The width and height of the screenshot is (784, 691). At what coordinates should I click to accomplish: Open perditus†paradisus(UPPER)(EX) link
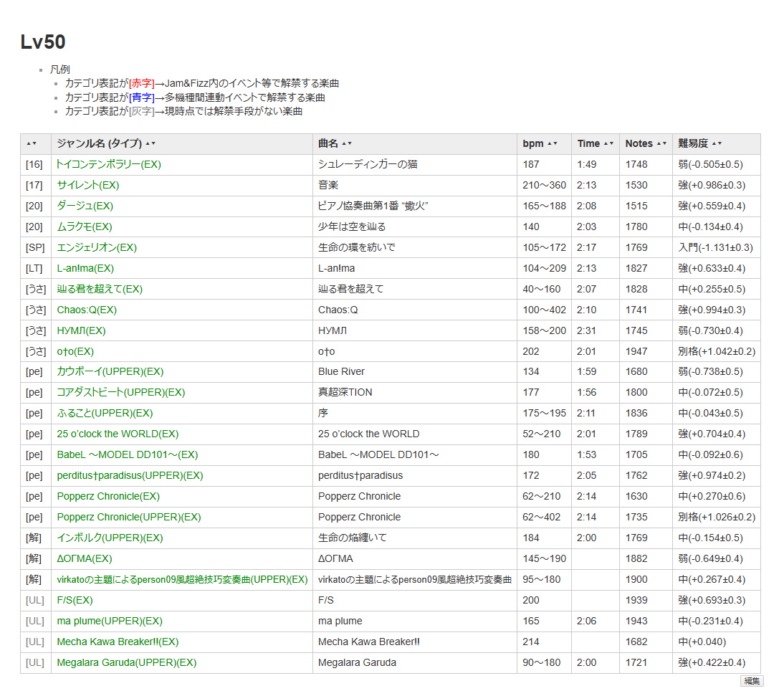pyautogui.click(x=130, y=475)
